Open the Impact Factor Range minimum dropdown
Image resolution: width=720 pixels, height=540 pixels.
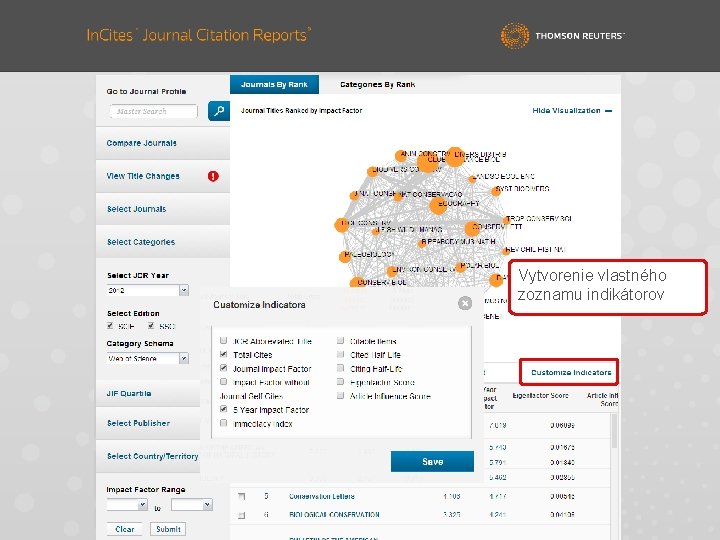coord(142,505)
